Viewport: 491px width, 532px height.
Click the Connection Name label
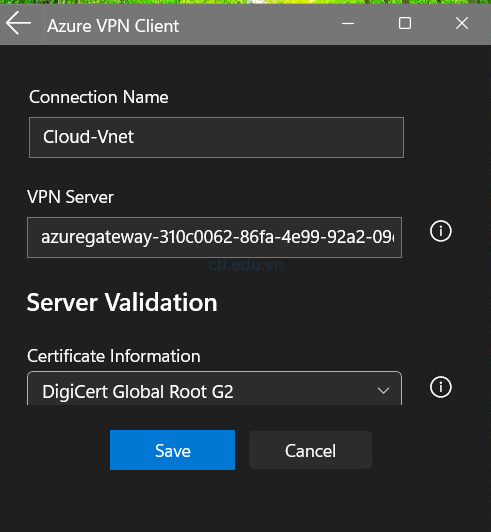tap(99, 97)
